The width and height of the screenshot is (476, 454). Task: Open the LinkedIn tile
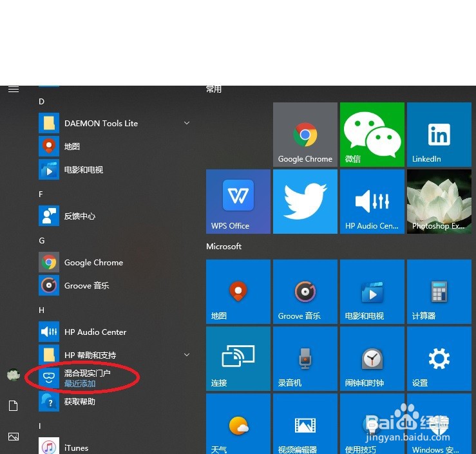439,135
